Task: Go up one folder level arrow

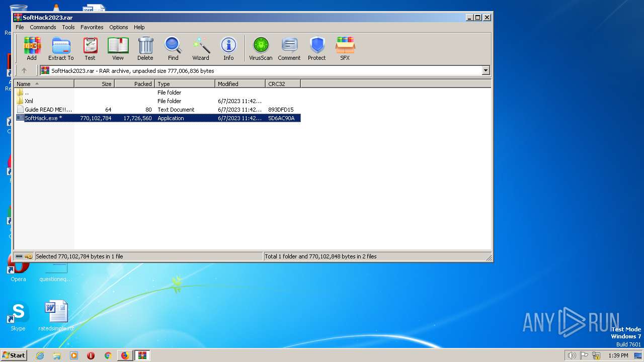Action: (24, 71)
